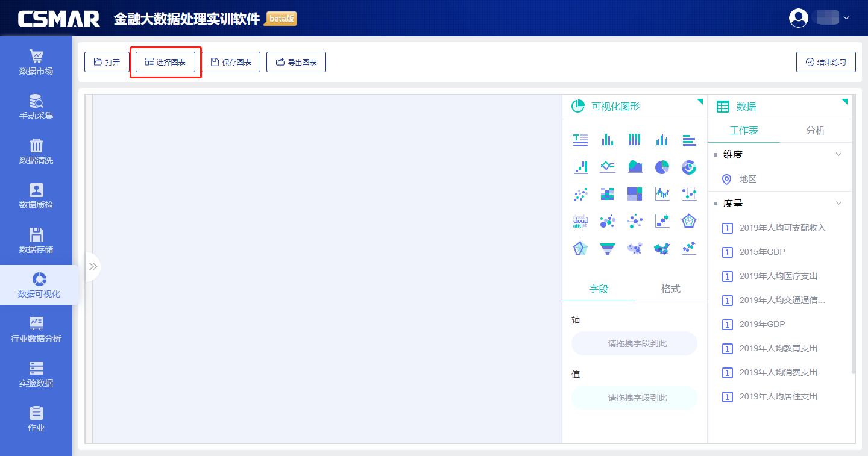This screenshot has height=456, width=868.
Task: Open 数据市场 in the sidebar
Action: 36,63
